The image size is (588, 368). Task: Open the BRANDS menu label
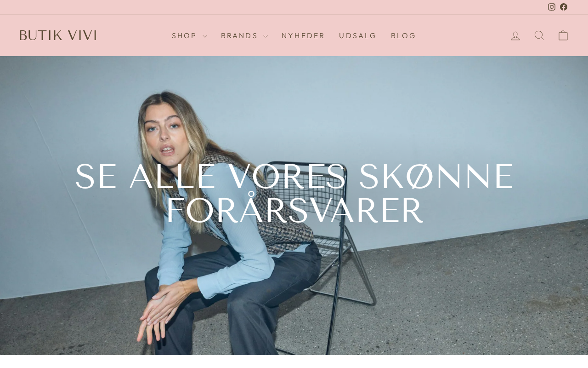(239, 36)
